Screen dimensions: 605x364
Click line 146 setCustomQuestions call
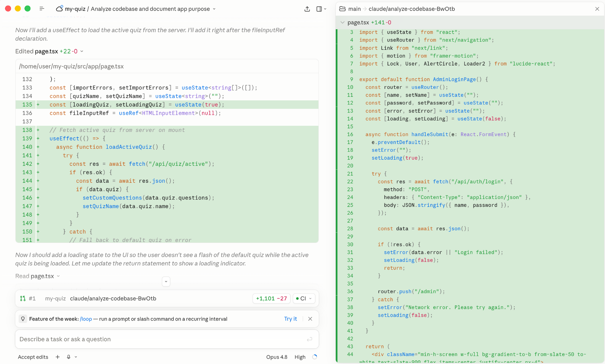coord(167,198)
